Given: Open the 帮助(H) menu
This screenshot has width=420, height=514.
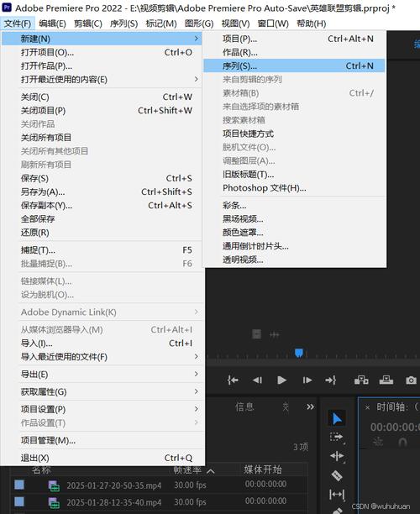Looking at the screenshot, I should point(311,24).
